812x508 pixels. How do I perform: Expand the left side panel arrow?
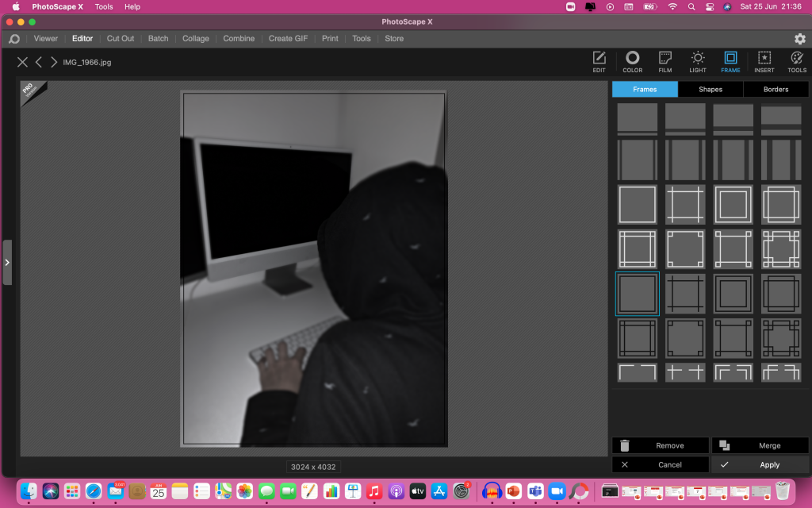tap(7, 262)
